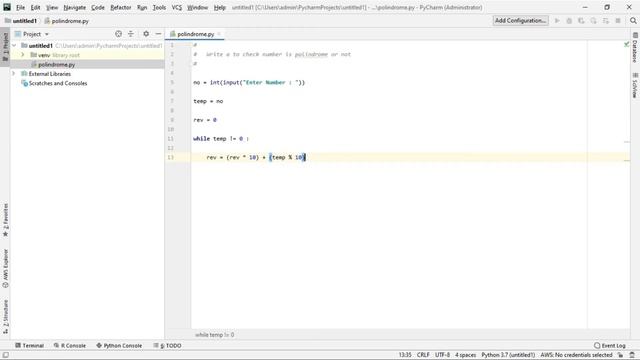The width and height of the screenshot is (640, 360).
Task: Click untitled1 breadcrumb in navigation bar
Action: pyautogui.click(x=21, y=21)
